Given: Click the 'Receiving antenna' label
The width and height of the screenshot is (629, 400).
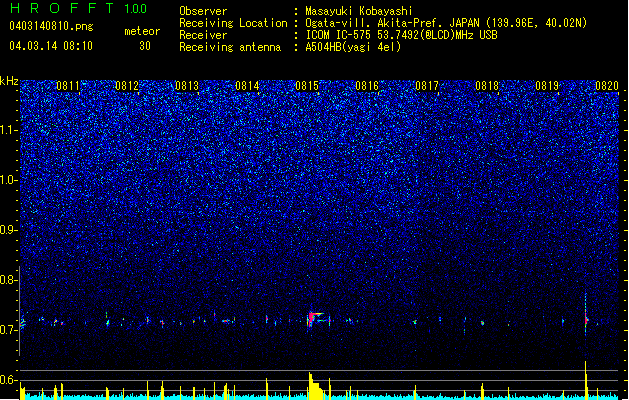Looking at the screenshot, I should coord(230,47).
